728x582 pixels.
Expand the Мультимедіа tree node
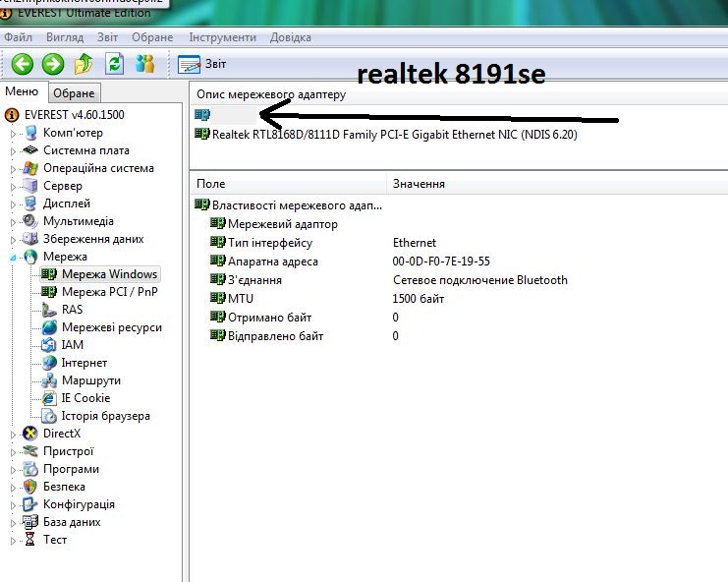pos(13,222)
